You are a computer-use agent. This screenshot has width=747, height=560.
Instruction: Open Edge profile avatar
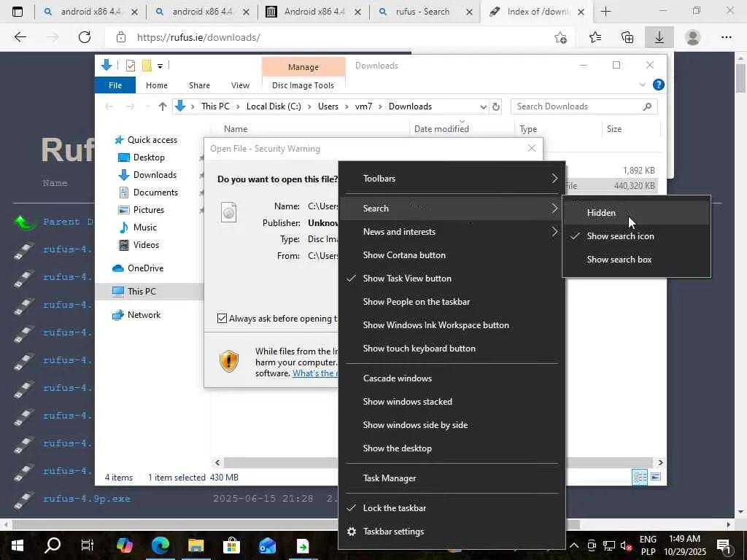pyautogui.click(x=693, y=37)
